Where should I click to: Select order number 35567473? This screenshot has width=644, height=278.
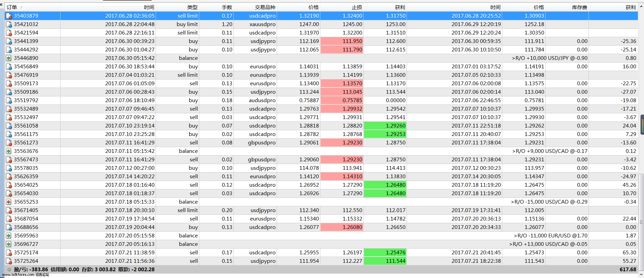[26, 160]
